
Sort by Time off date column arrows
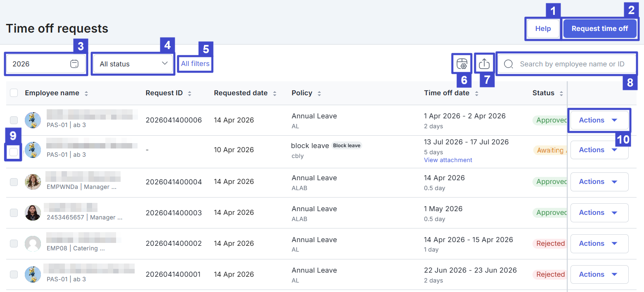coord(476,94)
